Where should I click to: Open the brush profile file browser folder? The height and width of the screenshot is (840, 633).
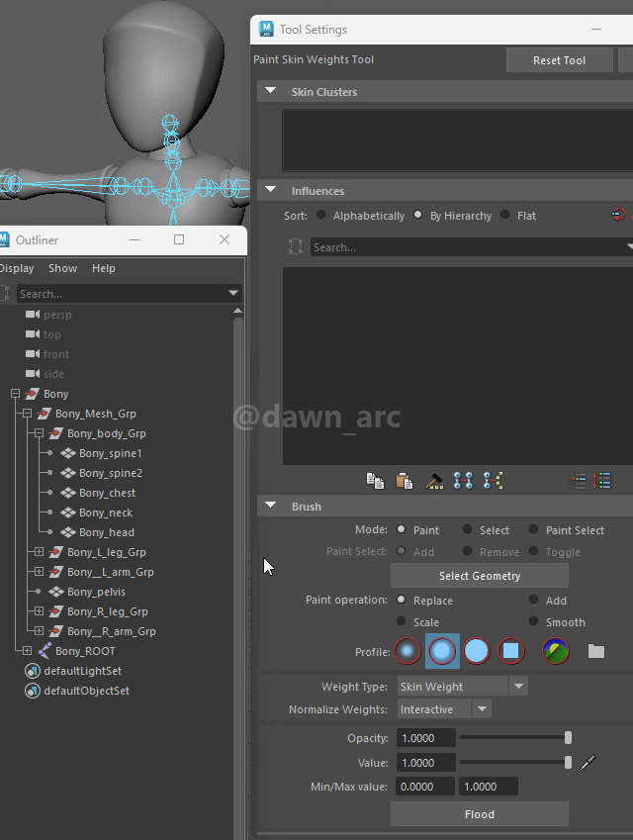(595, 651)
